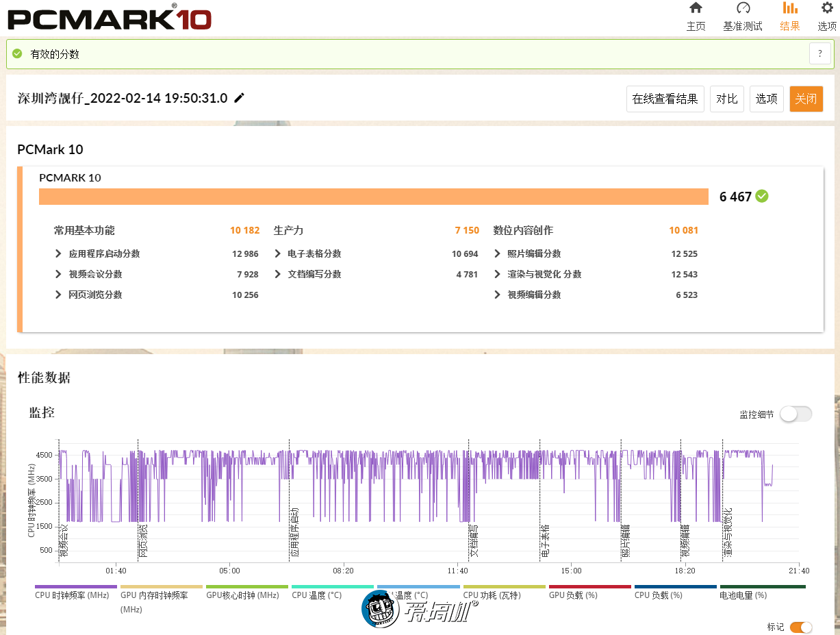Click the gear settings icon
This screenshot has width=840, height=635.
[827, 8]
